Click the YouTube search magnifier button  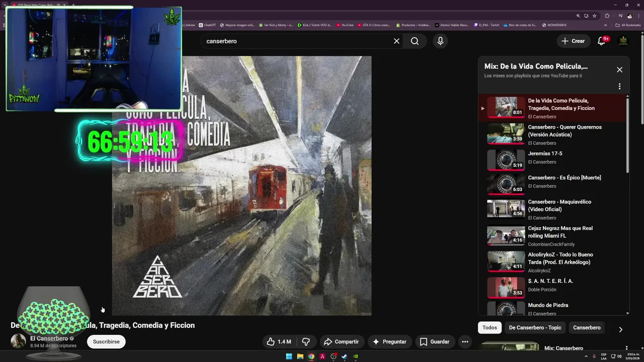pyautogui.click(x=415, y=41)
